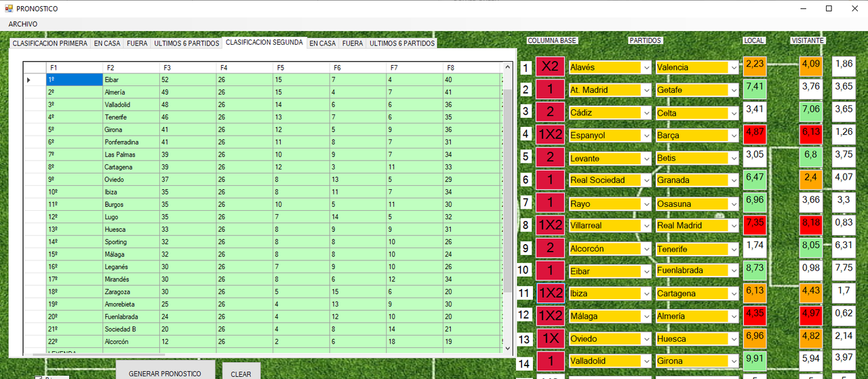
Task: Click X2 column base for Alavés match
Action: click(550, 66)
